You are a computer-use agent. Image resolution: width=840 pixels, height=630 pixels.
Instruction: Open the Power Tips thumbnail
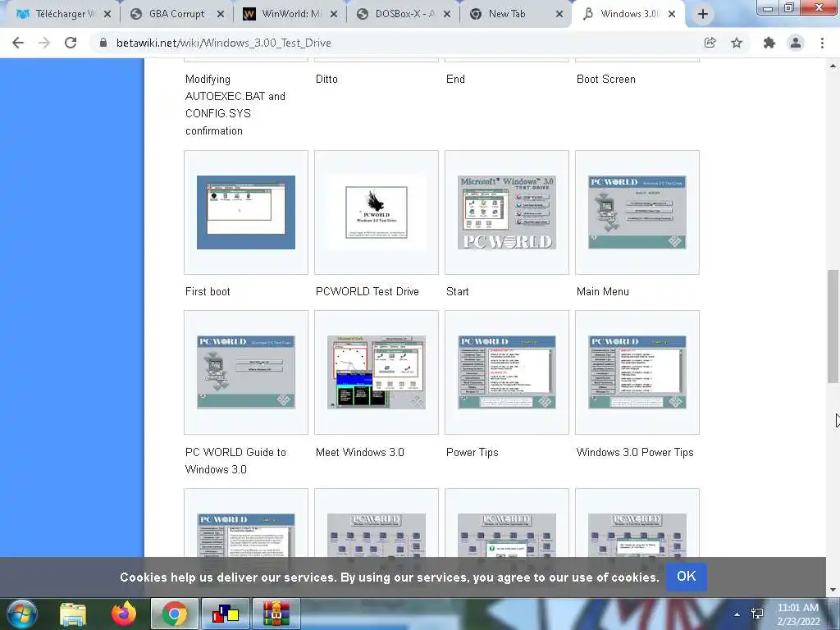[x=507, y=372]
